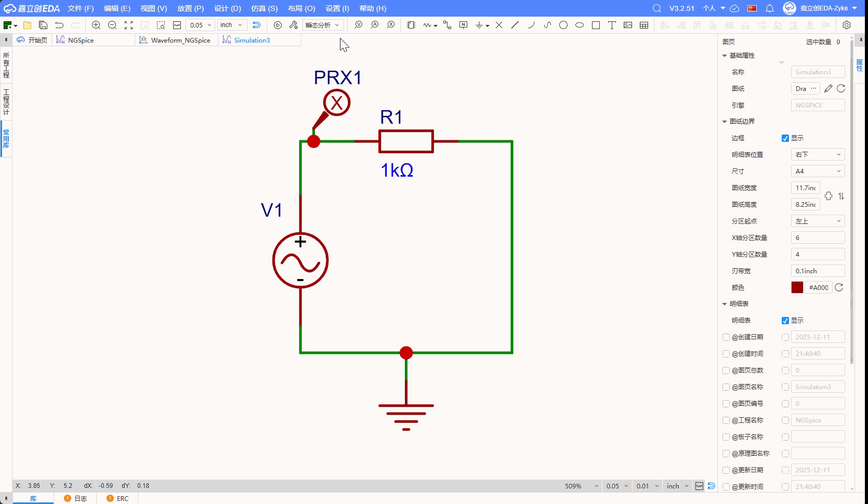868x504 pixels.
Task: Uncheck the 边框 显示 checkbox
Action: tap(785, 138)
